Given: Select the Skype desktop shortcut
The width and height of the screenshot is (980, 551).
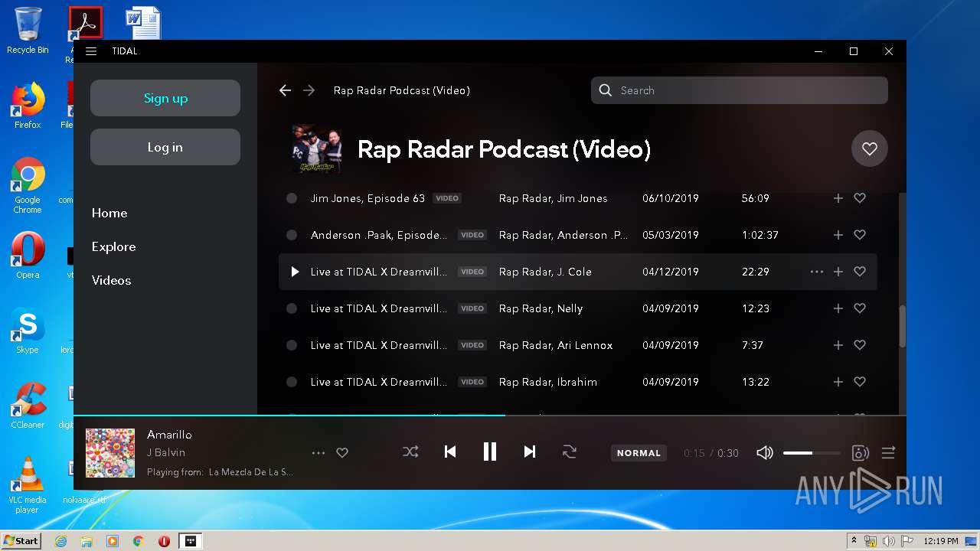Looking at the screenshot, I should click(x=28, y=331).
